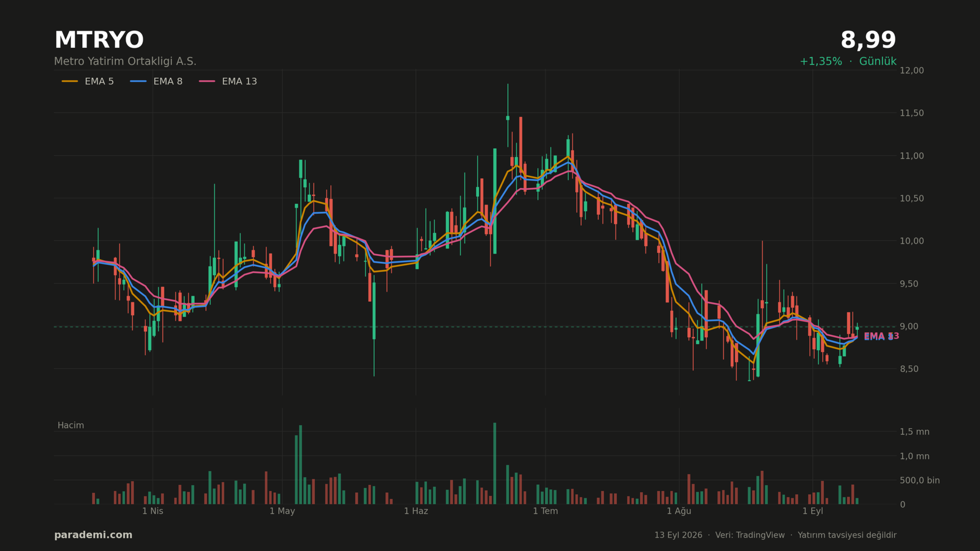
Task: Click the tallest green volume bar in June
Action: [x=495, y=463]
